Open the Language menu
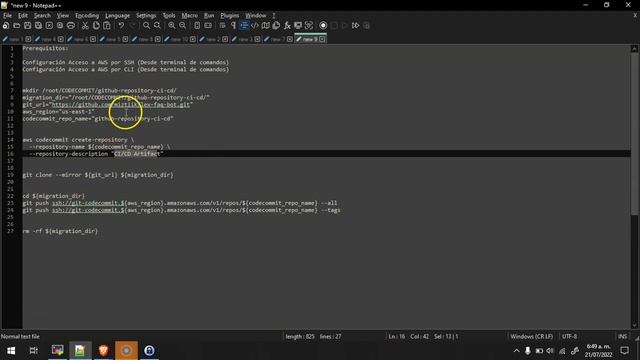 click(118, 16)
